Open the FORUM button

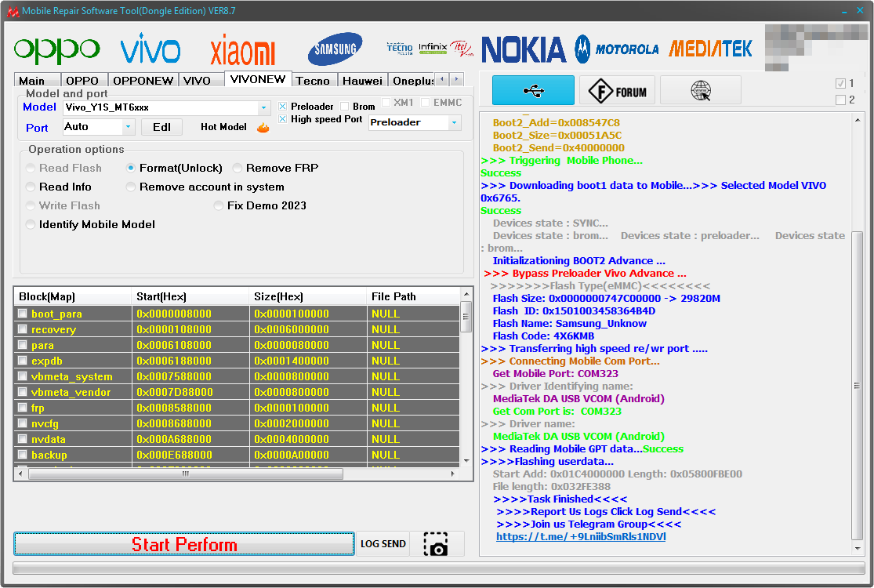[x=617, y=90]
